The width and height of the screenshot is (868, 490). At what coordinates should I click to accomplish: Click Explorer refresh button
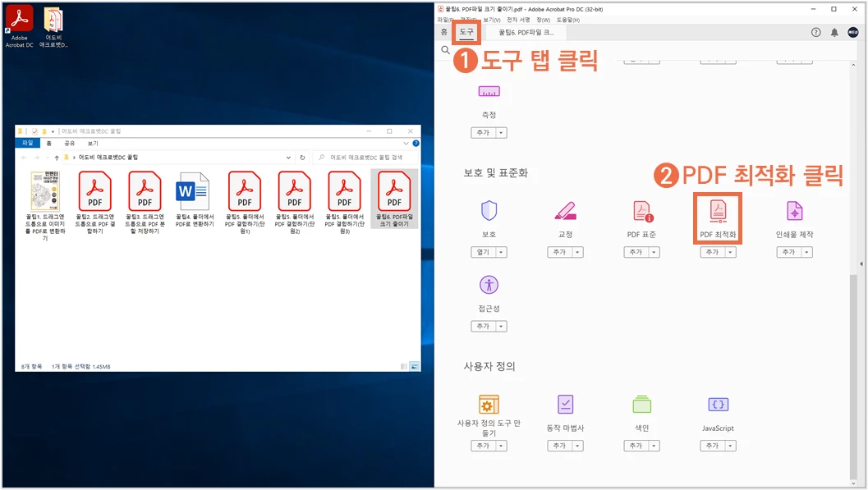(x=302, y=158)
